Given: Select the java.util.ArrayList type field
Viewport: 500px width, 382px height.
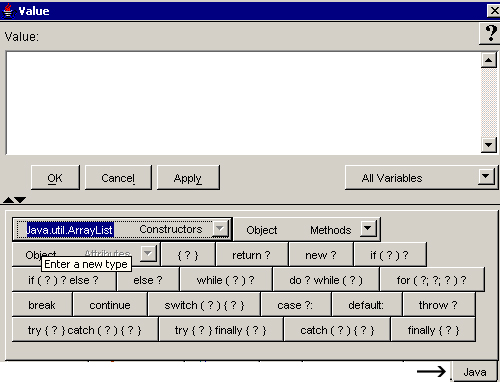Looking at the screenshot, I should pyautogui.click(x=70, y=230).
